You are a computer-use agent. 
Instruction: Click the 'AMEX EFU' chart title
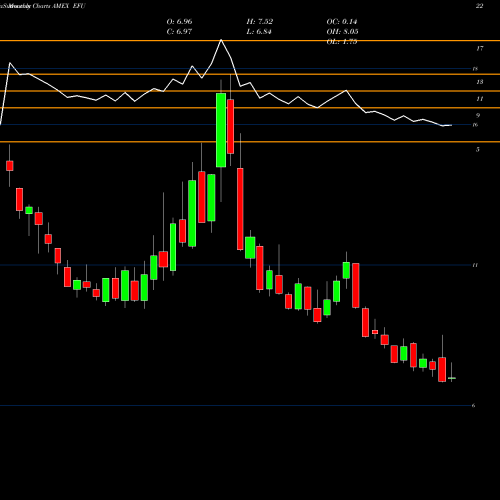(x=69, y=6)
